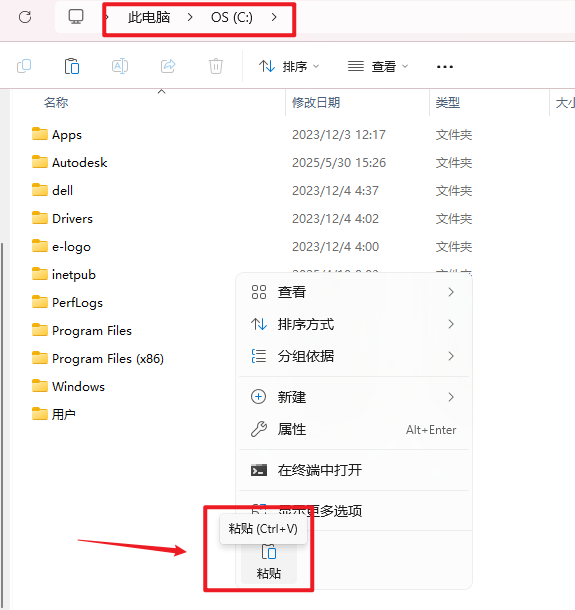
Task: Choose 属性 in the context menu
Action: [354, 429]
